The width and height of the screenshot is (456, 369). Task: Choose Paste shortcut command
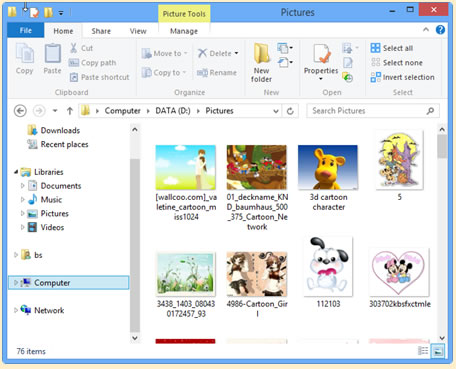[x=99, y=77]
